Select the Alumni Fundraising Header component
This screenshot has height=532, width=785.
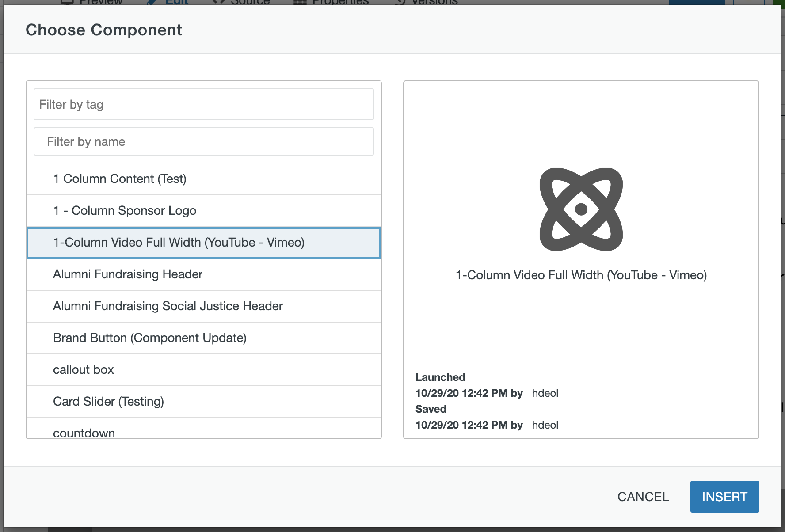point(203,274)
